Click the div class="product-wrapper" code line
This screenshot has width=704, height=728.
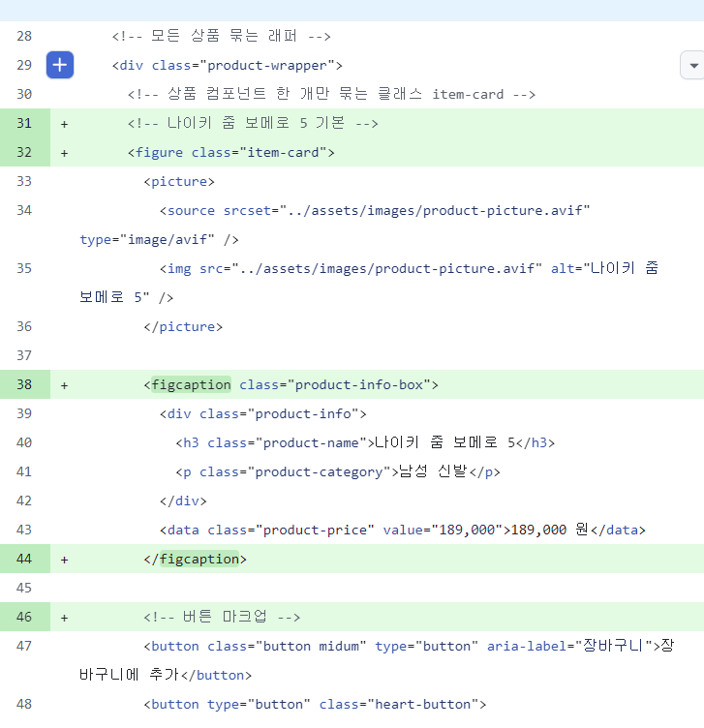(228, 66)
